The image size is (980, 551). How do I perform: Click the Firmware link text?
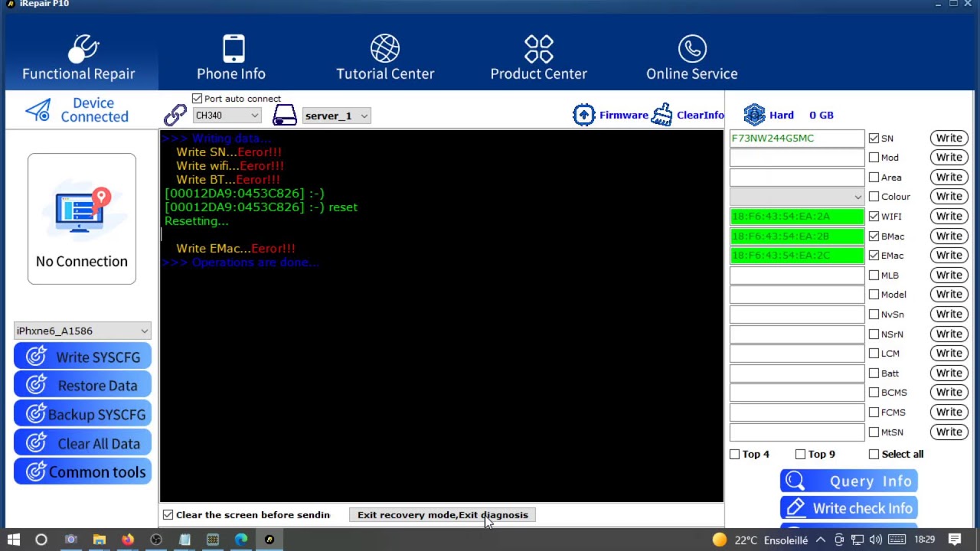click(624, 115)
